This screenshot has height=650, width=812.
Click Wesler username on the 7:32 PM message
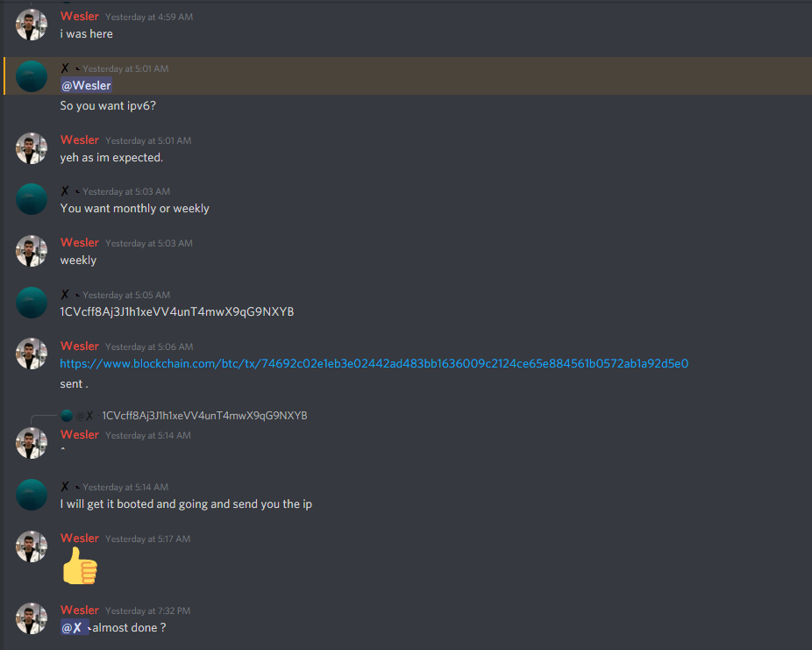[79, 611]
